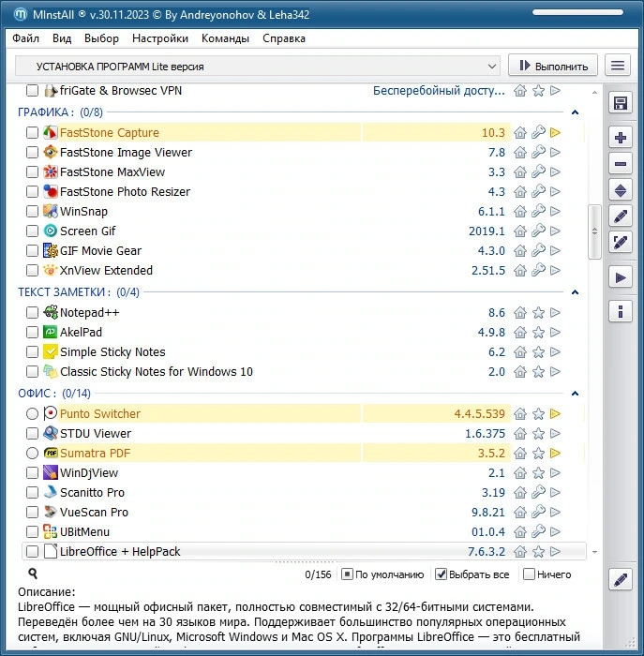Tick the XnView Extended checkbox
The image size is (644, 656).
[x=32, y=270]
